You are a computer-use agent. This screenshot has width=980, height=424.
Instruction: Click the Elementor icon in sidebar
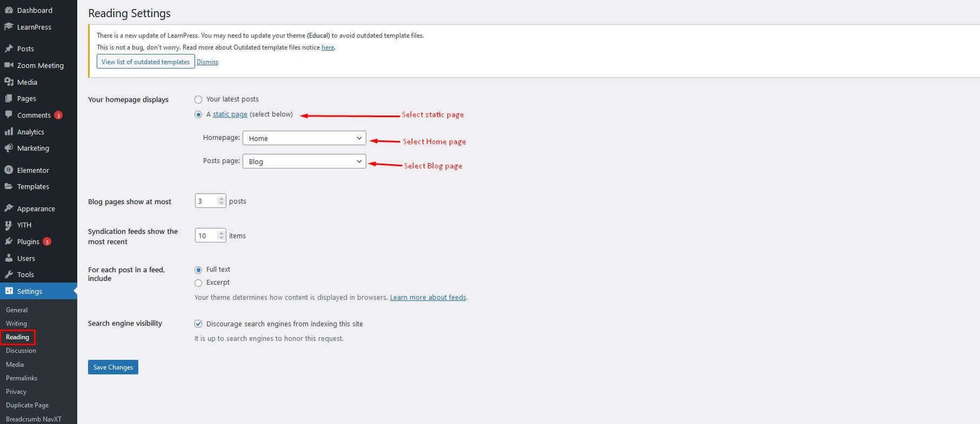(9, 170)
